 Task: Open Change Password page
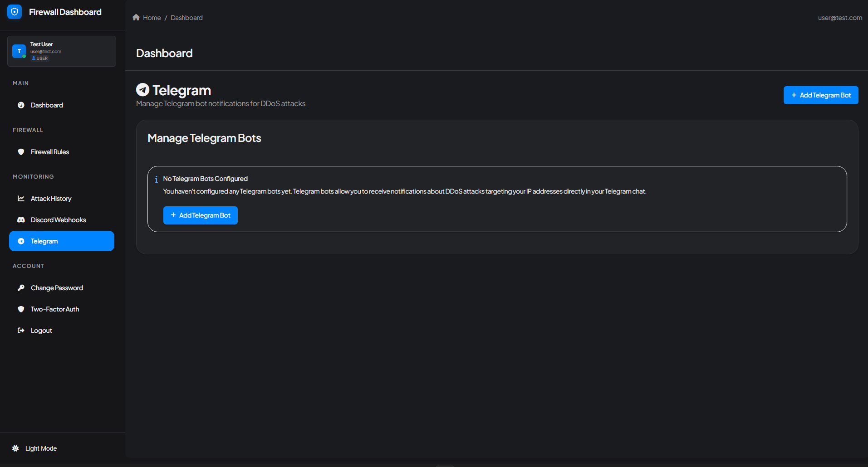click(62, 288)
